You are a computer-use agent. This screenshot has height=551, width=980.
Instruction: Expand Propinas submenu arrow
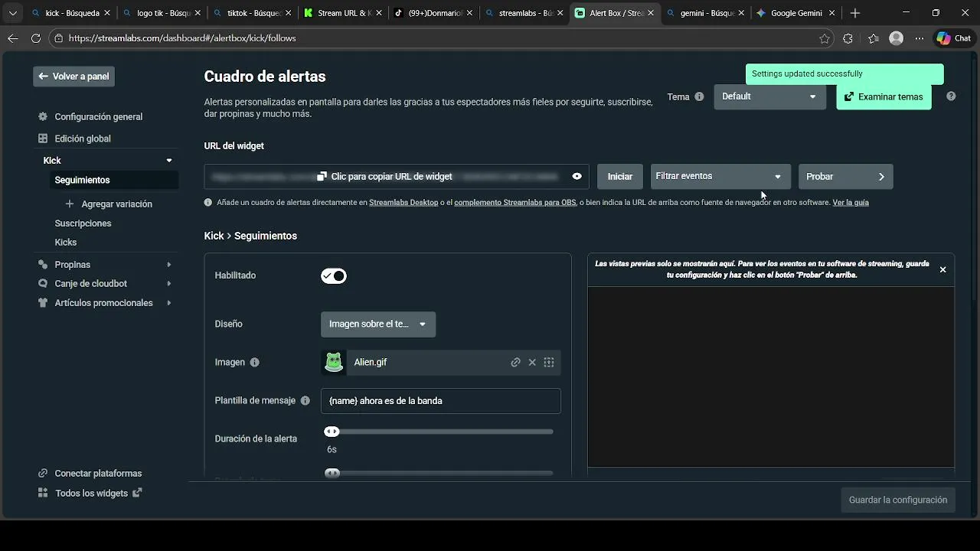pyautogui.click(x=169, y=265)
